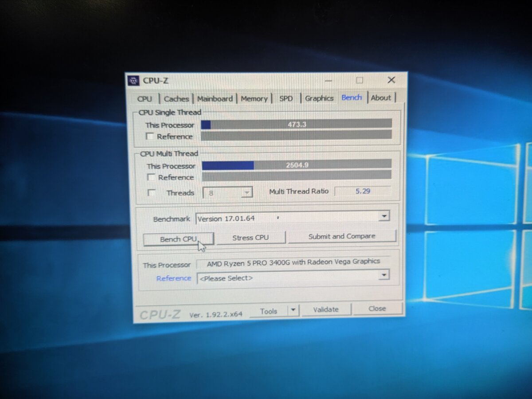This screenshot has height=399, width=532.
Task: Click the blue Reference link label
Action: pos(174,278)
